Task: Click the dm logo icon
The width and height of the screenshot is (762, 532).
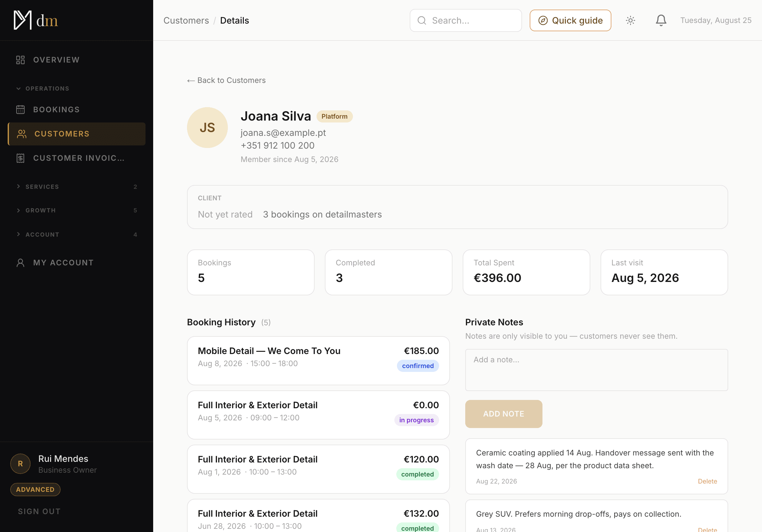Action: pos(23,20)
